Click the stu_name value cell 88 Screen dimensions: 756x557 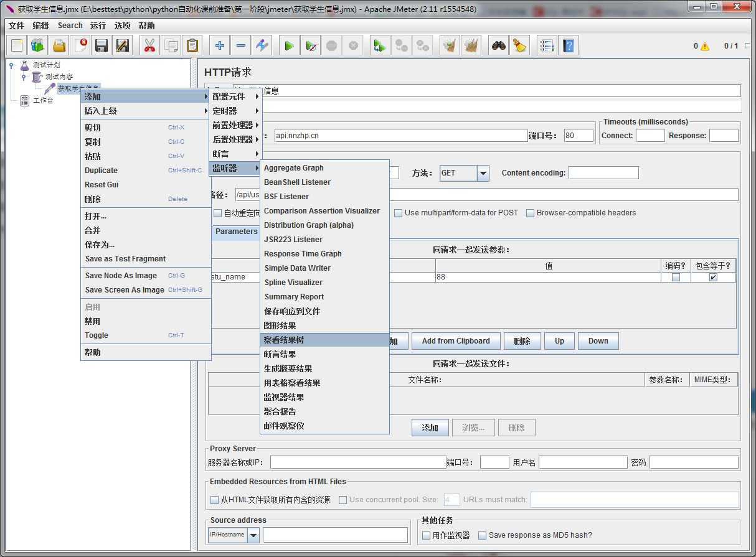pyautogui.click(x=548, y=277)
